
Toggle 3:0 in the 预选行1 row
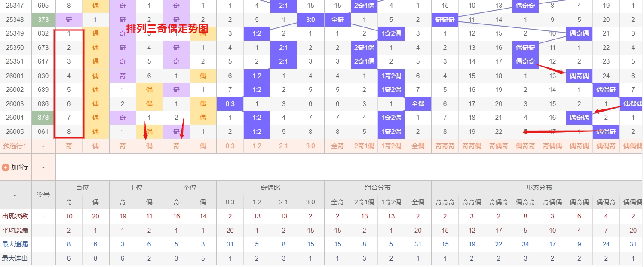click(310, 146)
